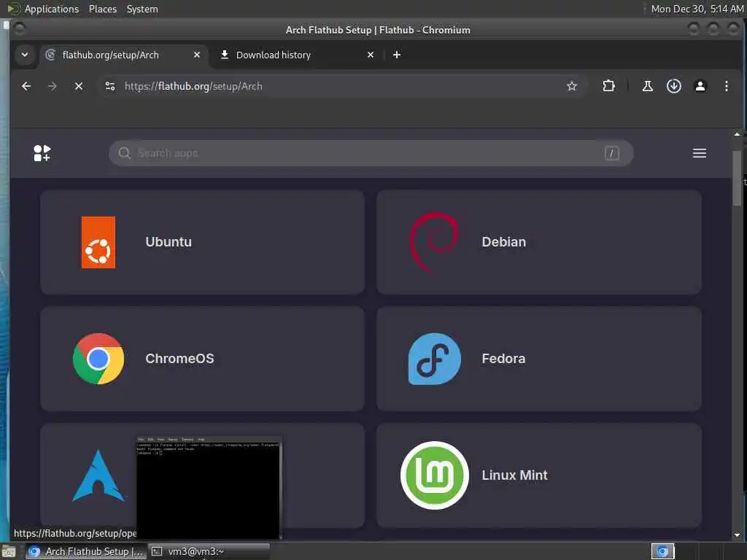The height and width of the screenshot is (560, 747).
Task: Open window menu icon in title bar
Action: [x=20, y=29]
